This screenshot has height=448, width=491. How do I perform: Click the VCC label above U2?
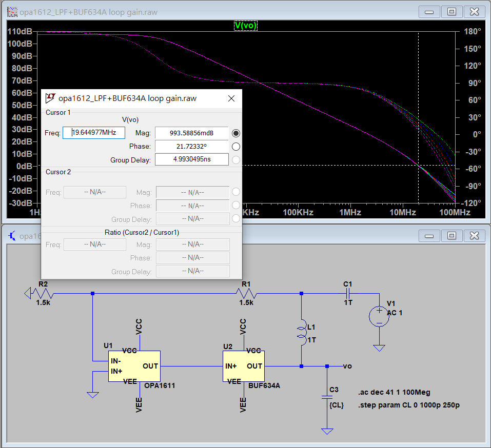(x=243, y=327)
